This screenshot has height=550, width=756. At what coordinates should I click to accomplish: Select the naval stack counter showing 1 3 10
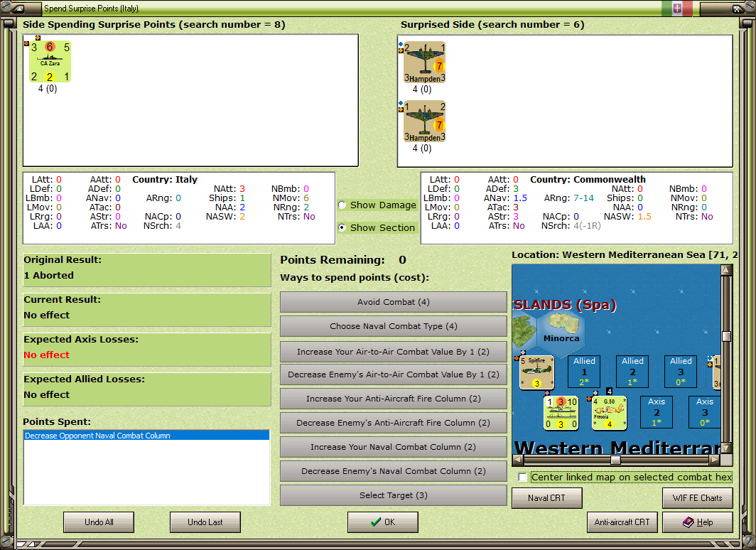561,413
